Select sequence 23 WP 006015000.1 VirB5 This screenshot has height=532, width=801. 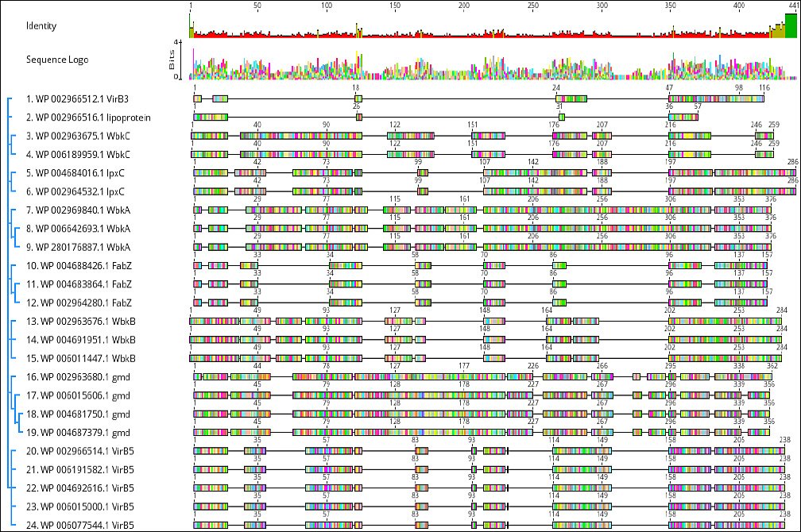coord(80,507)
